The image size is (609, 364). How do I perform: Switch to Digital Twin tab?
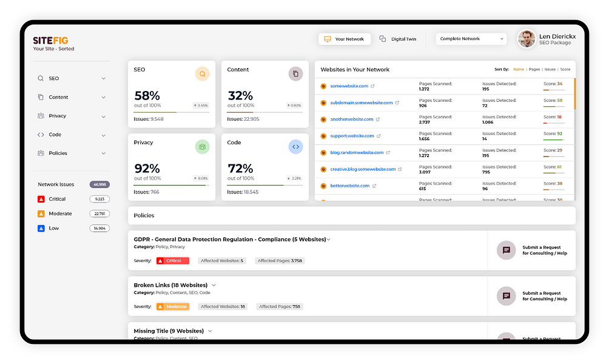click(x=398, y=39)
